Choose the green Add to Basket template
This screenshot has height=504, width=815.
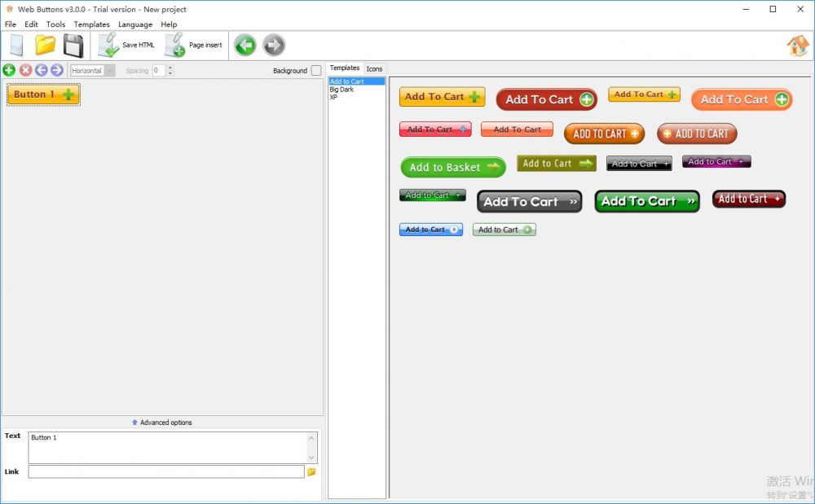click(452, 167)
